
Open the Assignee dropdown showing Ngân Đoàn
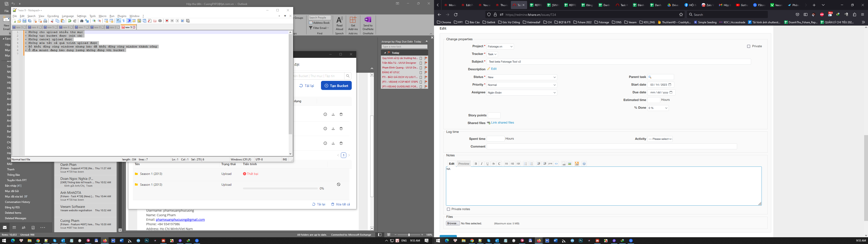[522, 93]
